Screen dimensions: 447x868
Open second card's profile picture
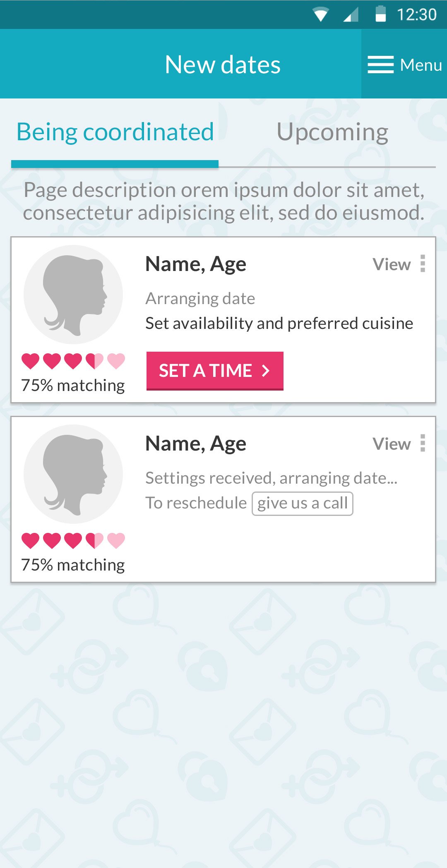(x=73, y=474)
